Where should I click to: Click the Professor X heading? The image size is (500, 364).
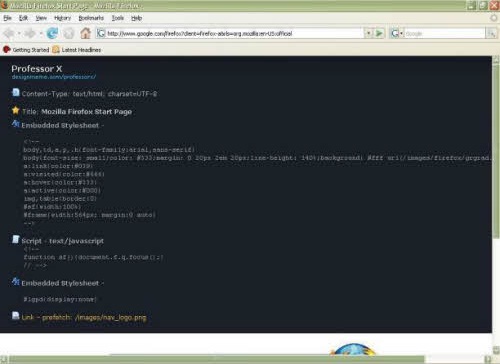[37, 69]
